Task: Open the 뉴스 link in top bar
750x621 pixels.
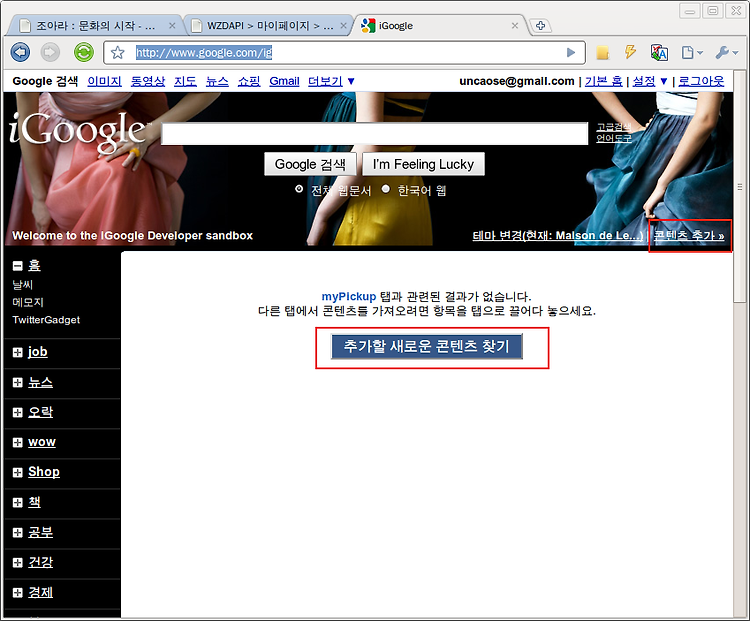Action: 217,81
